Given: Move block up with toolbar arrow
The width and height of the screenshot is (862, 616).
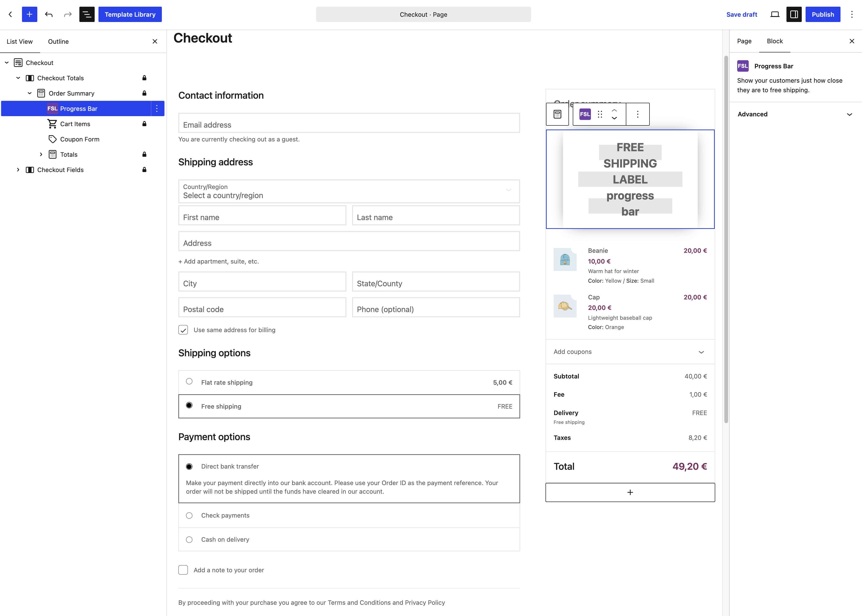Looking at the screenshot, I should click(614, 110).
